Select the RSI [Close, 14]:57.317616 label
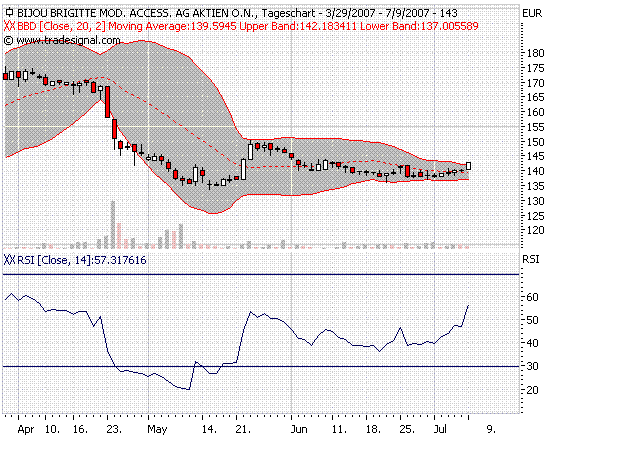This screenshot has height=464, width=639. [x=82, y=260]
